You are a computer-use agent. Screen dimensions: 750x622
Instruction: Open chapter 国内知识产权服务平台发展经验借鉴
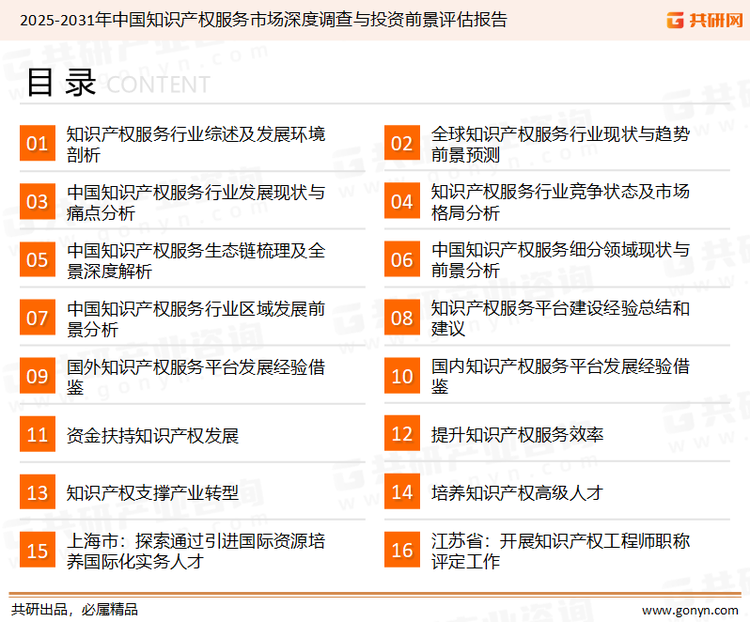pos(560,377)
